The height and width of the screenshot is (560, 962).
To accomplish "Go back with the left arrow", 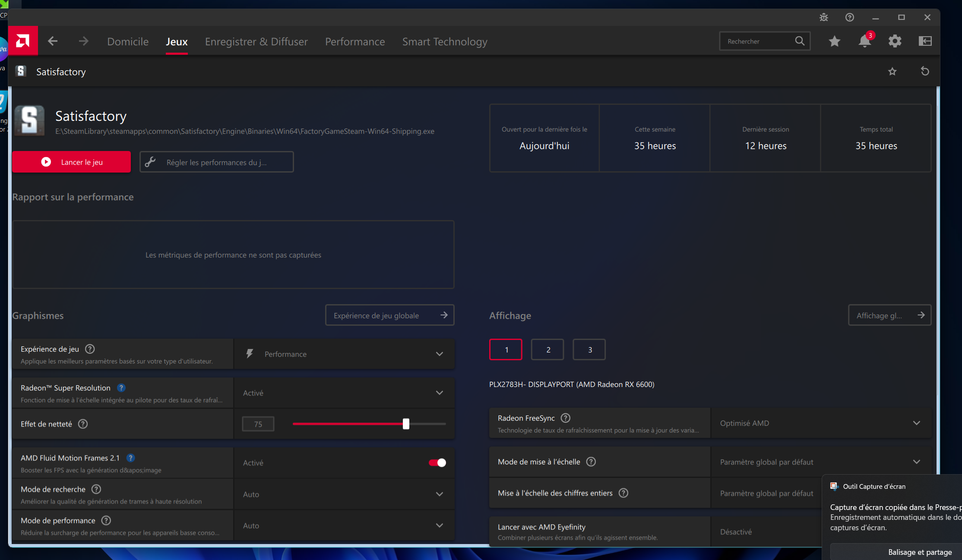I will (x=53, y=41).
